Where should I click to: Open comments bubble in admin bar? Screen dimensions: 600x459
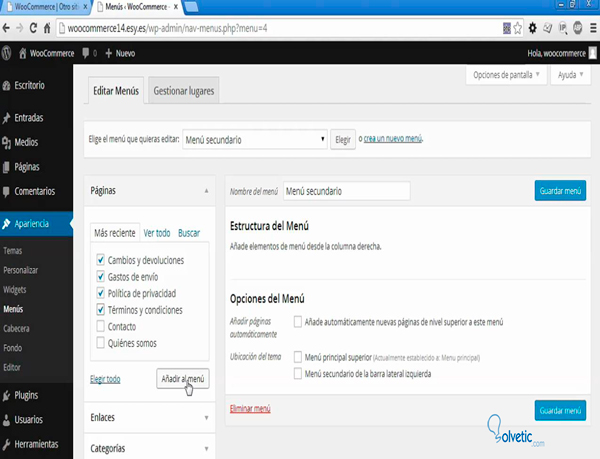86,53
